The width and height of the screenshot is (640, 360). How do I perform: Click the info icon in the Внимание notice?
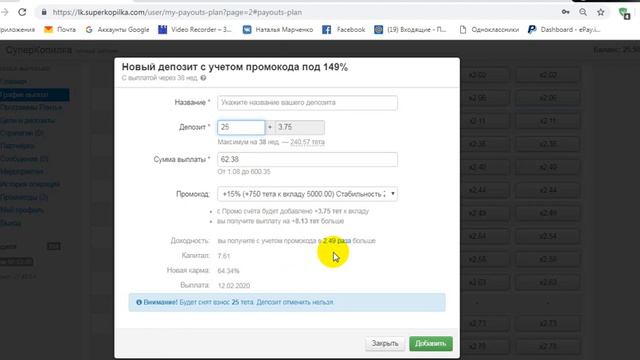pos(139,302)
